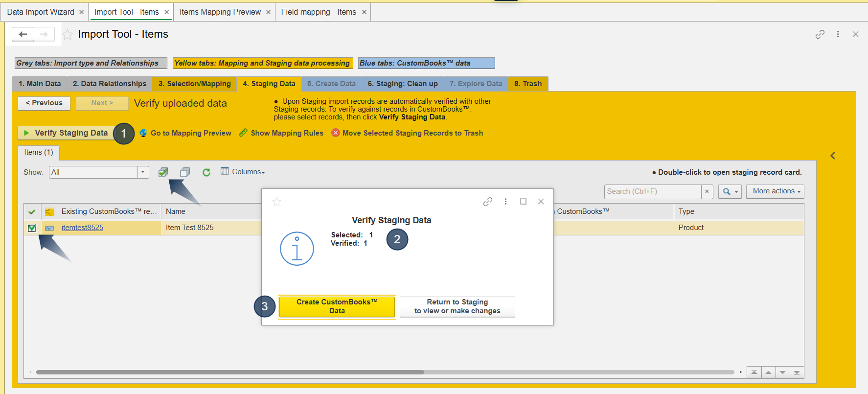The width and height of the screenshot is (868, 394).
Task: Open dialog more-options kebab menu
Action: pos(505,202)
